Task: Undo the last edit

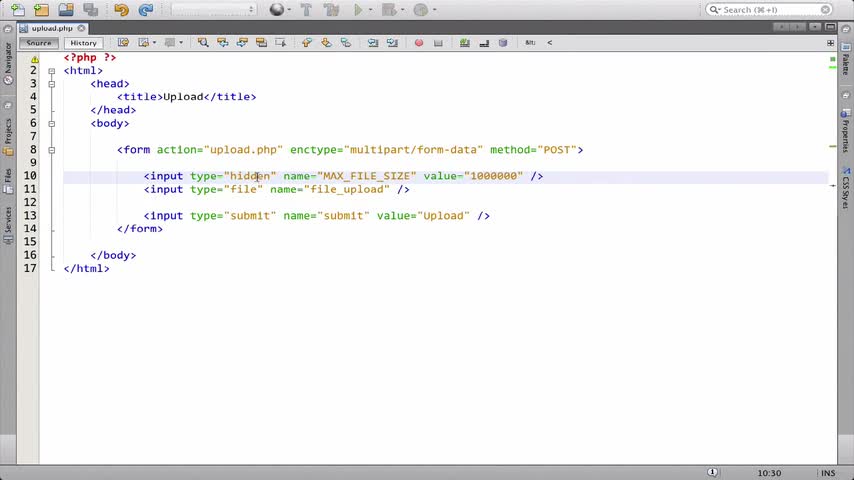Action: click(x=121, y=10)
